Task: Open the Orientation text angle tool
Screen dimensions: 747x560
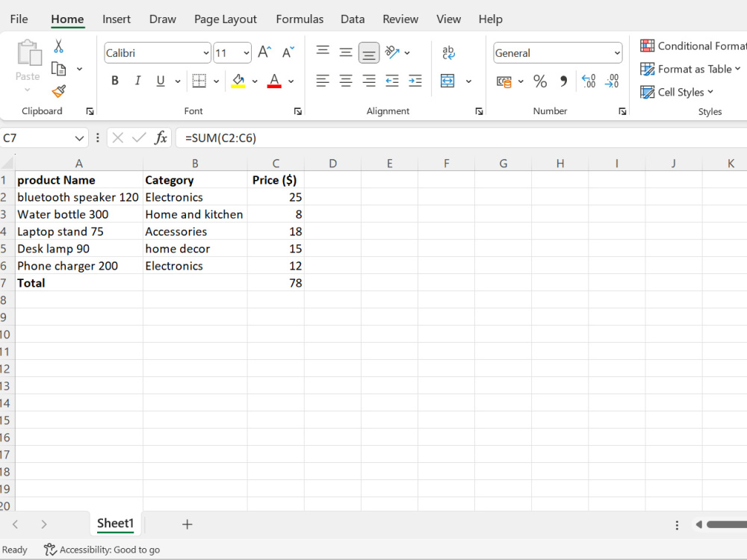Action: click(x=392, y=52)
